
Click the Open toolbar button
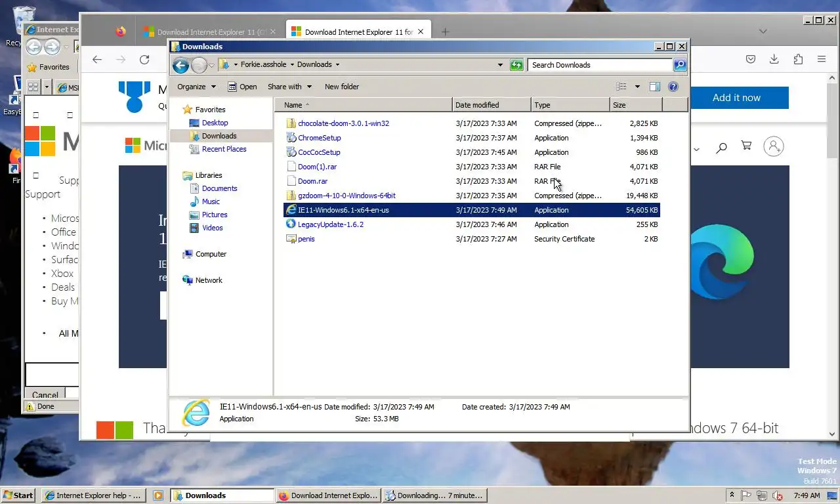pyautogui.click(x=242, y=87)
